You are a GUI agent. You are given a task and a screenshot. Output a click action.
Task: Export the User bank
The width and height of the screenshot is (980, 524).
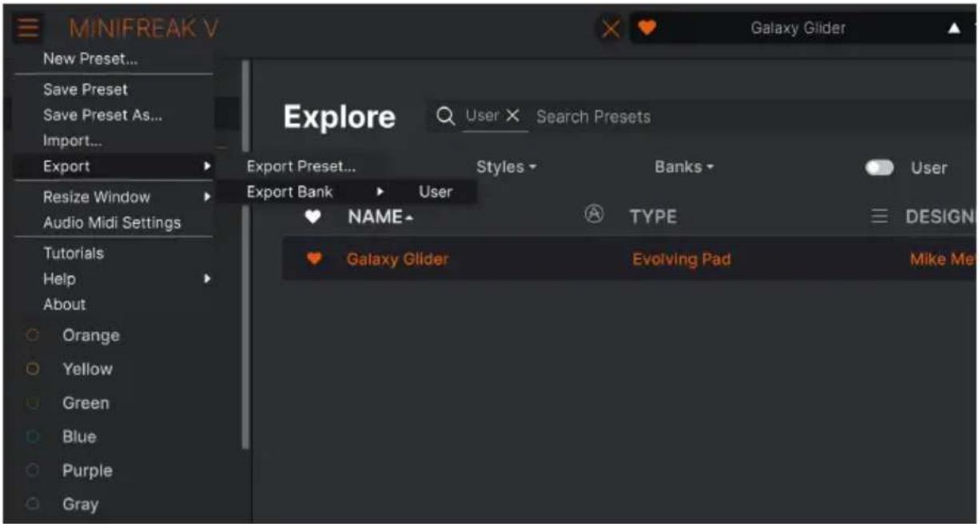[x=436, y=192]
